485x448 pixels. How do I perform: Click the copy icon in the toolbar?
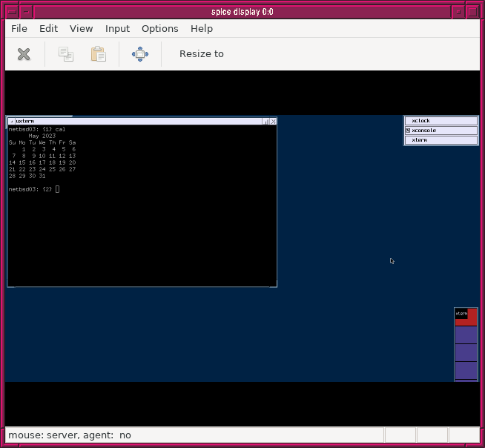tap(66, 54)
